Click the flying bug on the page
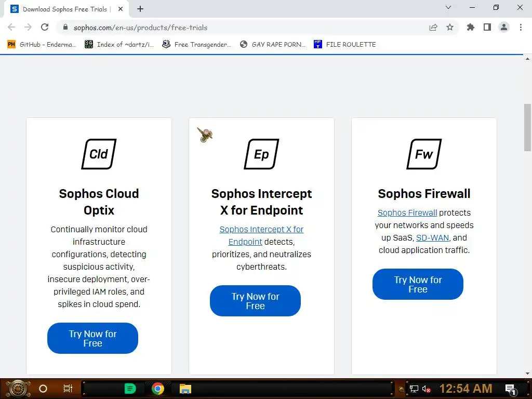 tap(205, 135)
